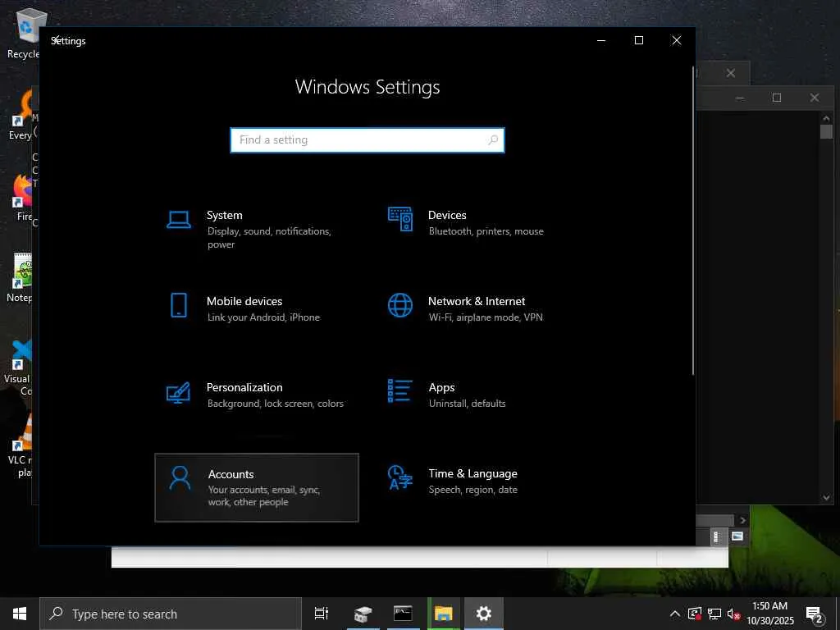Image resolution: width=840 pixels, height=630 pixels.
Task: Click the Settings gear on the taskbar
Action: [x=484, y=614]
